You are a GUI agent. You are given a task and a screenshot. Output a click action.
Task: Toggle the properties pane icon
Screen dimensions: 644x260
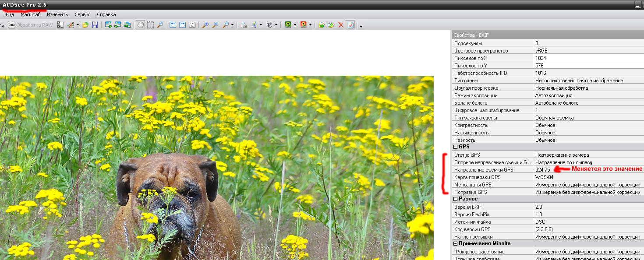(350, 25)
